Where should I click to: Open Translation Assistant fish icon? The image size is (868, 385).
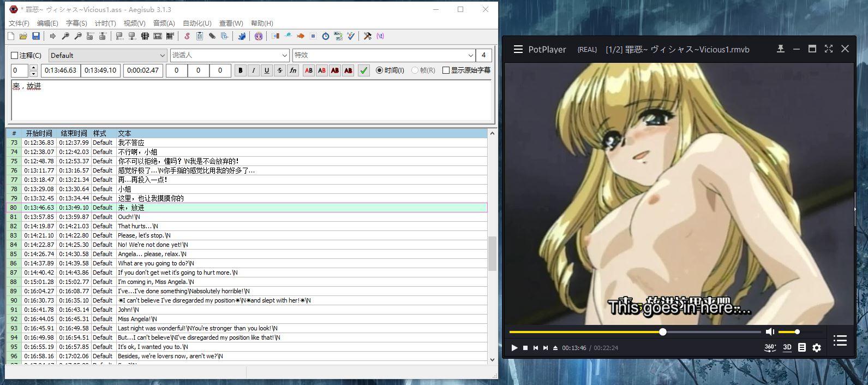[301, 36]
